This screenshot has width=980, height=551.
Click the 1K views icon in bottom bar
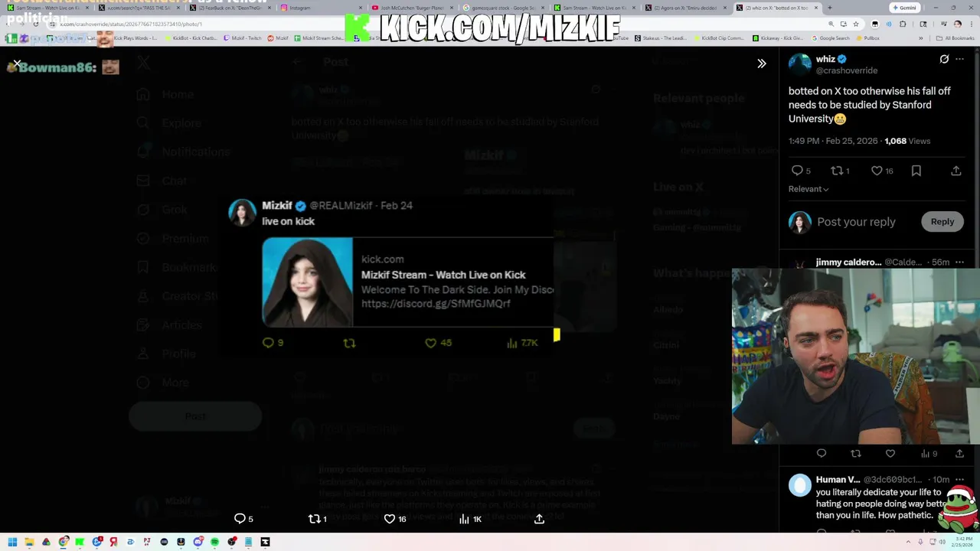pos(470,519)
